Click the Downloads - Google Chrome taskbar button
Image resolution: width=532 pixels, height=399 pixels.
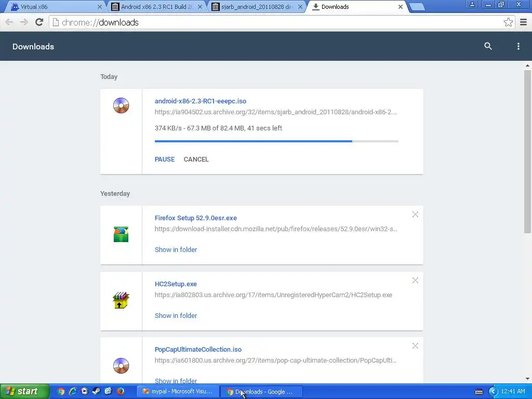261,392
